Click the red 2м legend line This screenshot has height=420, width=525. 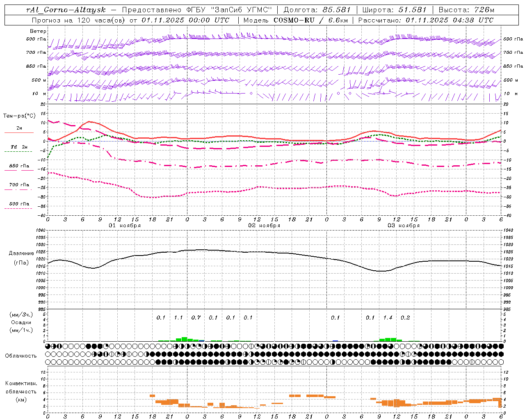(x=19, y=132)
